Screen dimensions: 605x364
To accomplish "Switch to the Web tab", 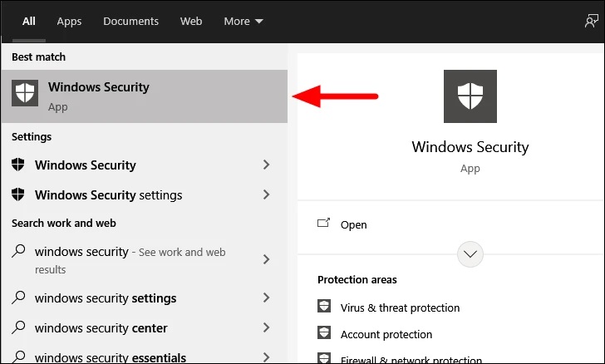I will point(191,22).
